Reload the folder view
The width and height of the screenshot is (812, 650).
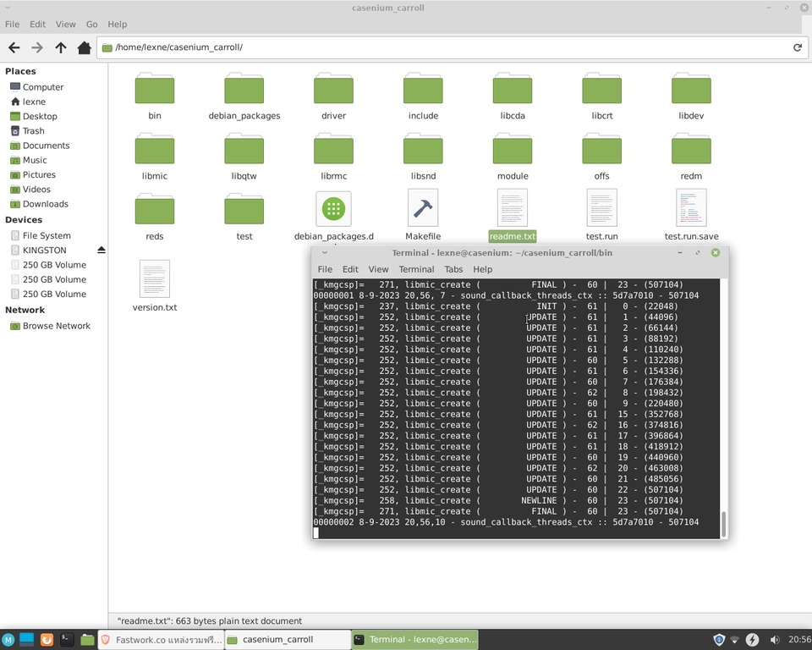click(798, 47)
